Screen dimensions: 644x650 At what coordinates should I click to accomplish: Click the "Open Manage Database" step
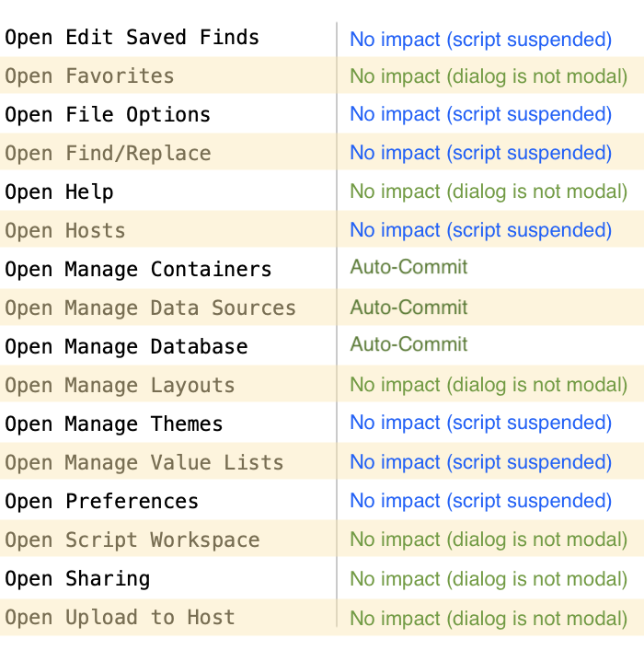(x=126, y=347)
